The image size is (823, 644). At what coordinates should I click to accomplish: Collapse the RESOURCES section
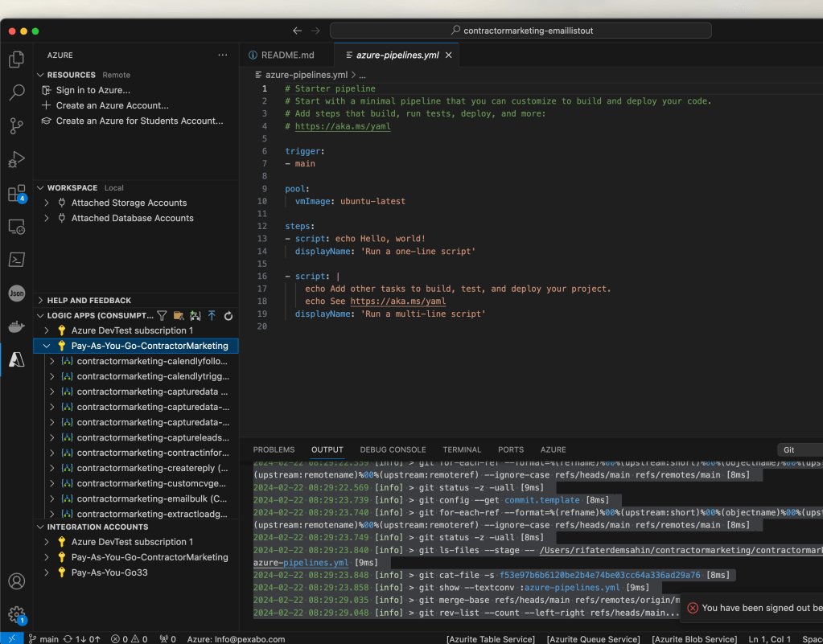[40, 75]
